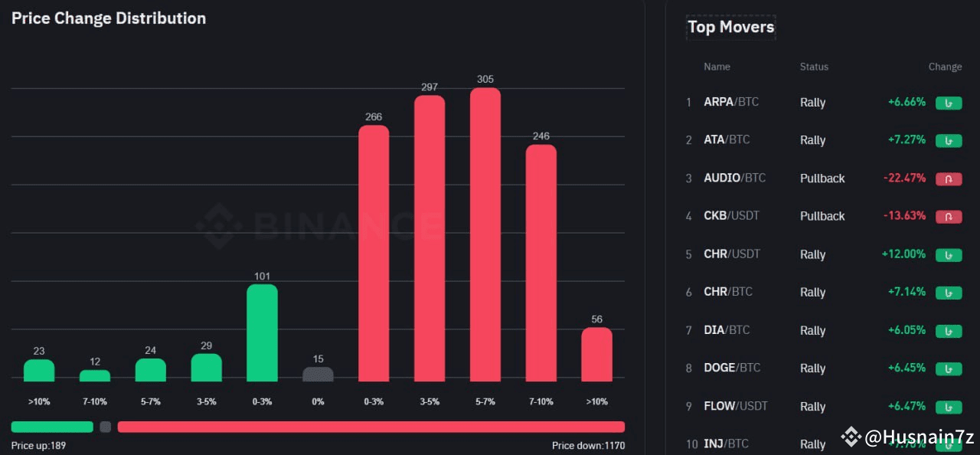980x455 pixels.
Task: Click the red pullback badge beside AUDIO/BTC
Action: coord(949,178)
